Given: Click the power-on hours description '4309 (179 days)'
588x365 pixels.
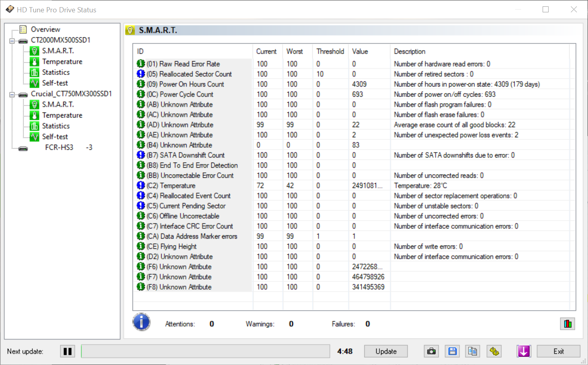Looking at the screenshot, I should point(517,84).
